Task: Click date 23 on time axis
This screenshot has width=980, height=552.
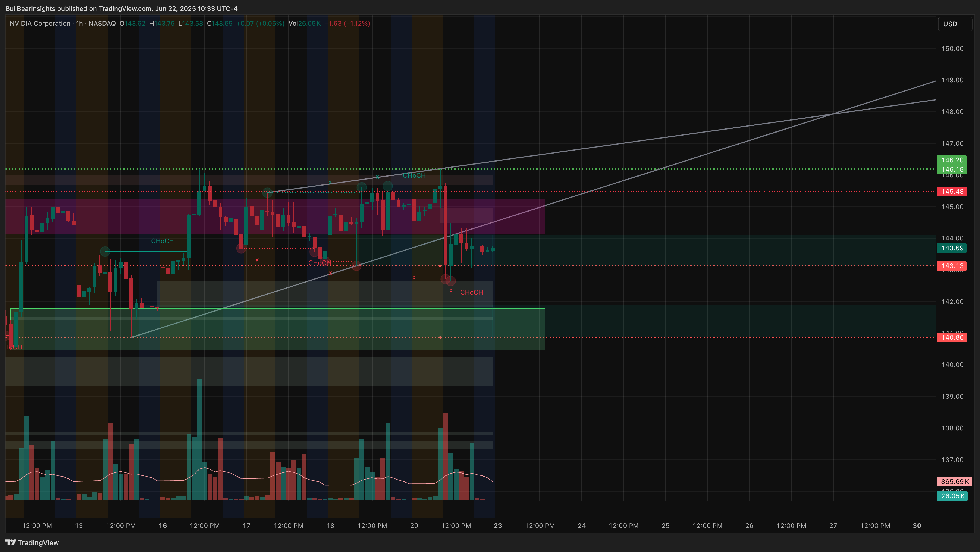Action: pos(498,526)
